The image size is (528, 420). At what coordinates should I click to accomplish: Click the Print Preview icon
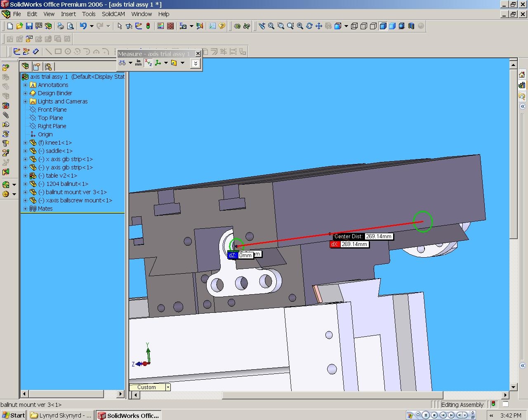(x=71, y=26)
